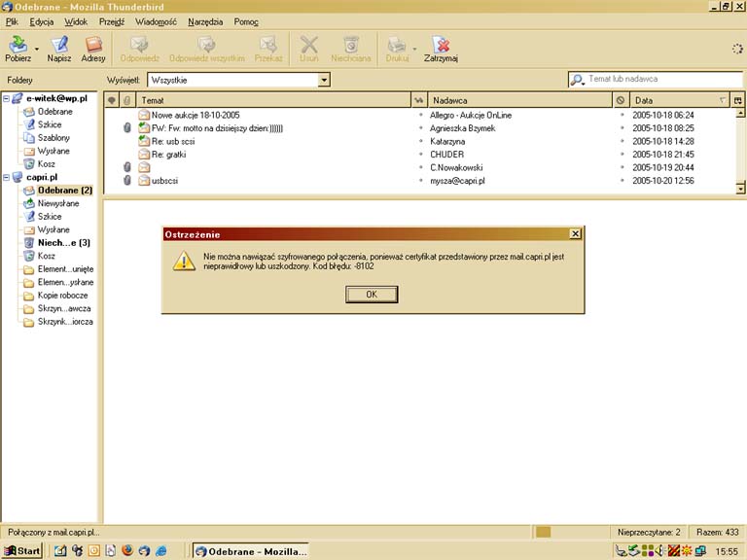The image size is (747, 560).
Task: Click the Start button
Action: click(22, 551)
